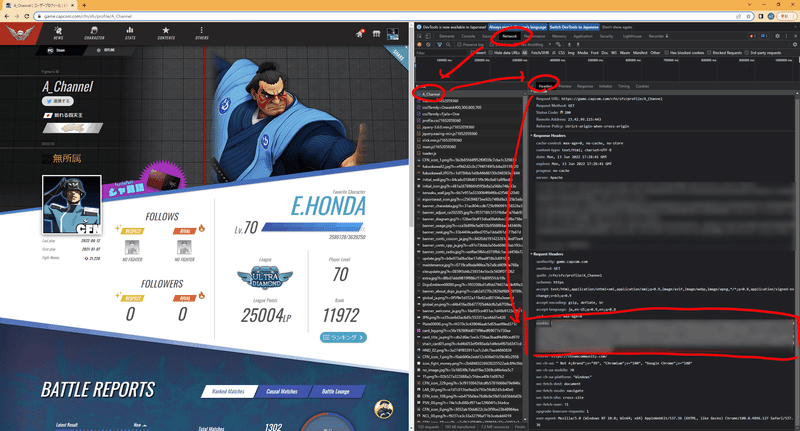Click the network Filter input field
The image size is (800, 431).
click(441, 53)
